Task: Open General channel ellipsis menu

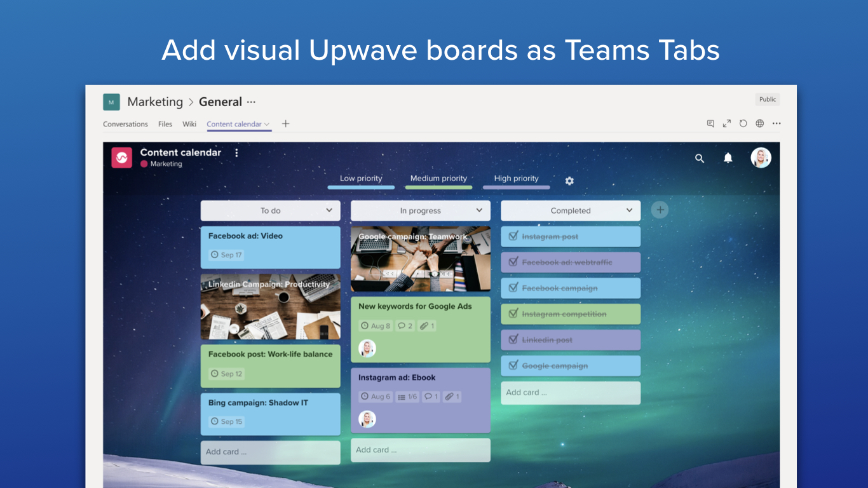Action: pyautogui.click(x=251, y=102)
